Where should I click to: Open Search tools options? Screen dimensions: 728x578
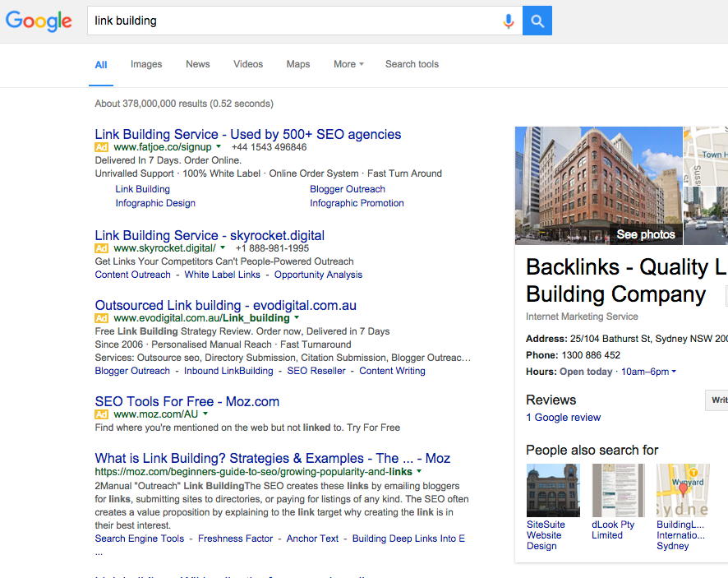point(412,64)
